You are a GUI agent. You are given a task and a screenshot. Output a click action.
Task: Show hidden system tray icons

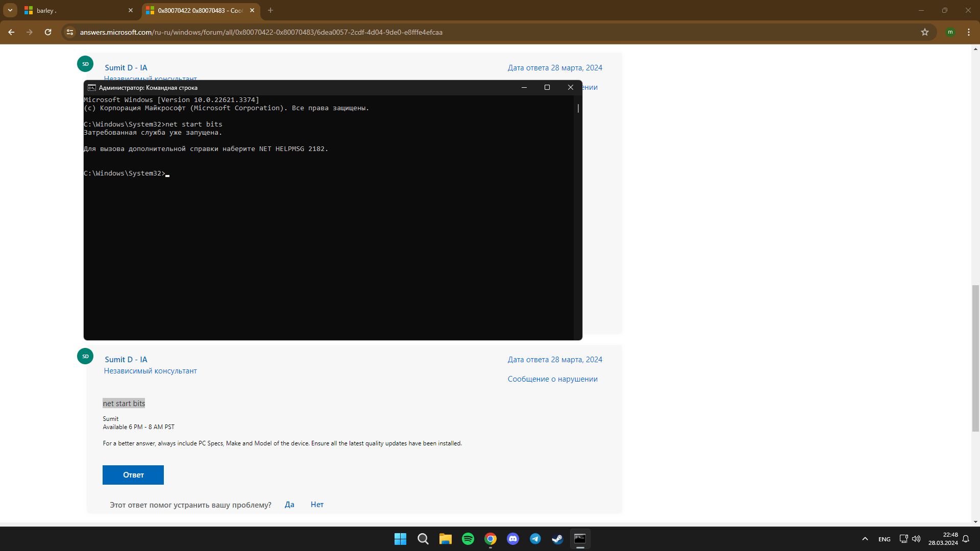click(x=865, y=539)
